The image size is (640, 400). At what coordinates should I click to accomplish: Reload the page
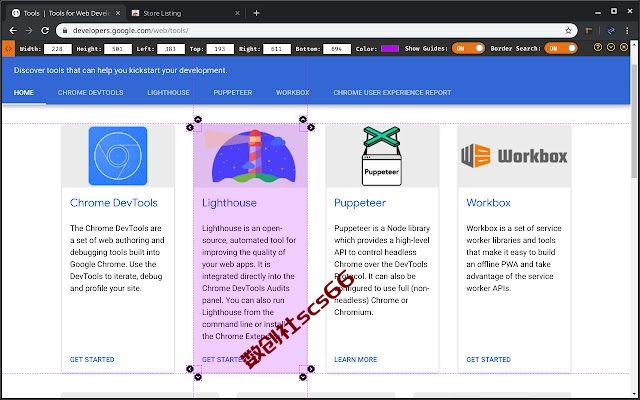pos(45,31)
